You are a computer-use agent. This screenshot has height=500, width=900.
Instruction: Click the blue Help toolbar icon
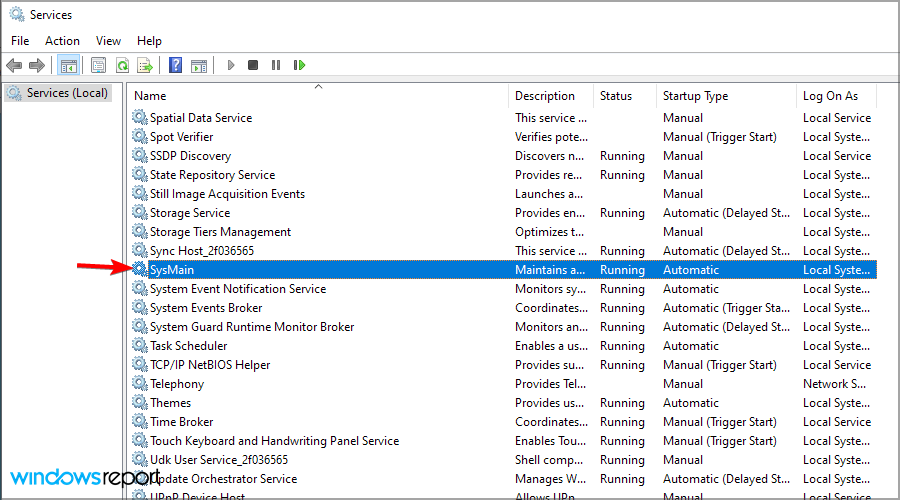175,65
